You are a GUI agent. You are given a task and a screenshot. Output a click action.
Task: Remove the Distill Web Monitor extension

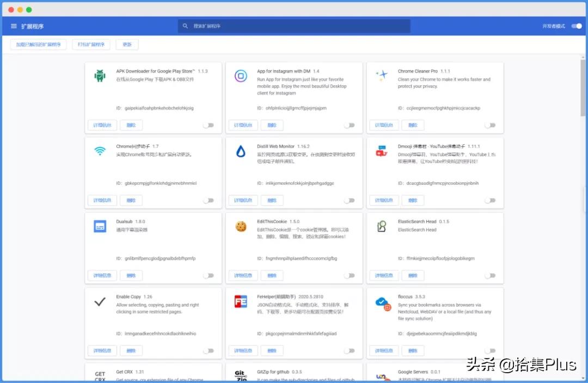[272, 201]
